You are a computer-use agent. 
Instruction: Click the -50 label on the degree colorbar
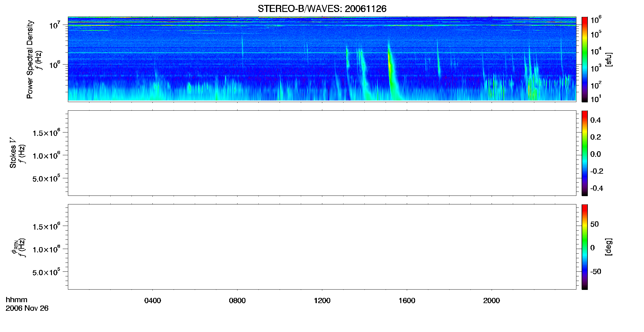(596, 272)
